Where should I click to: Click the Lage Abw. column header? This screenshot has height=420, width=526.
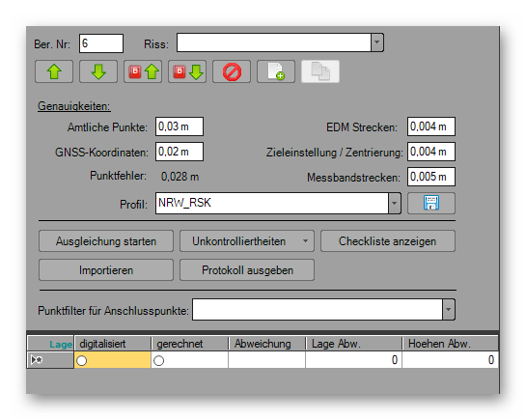[x=353, y=344]
